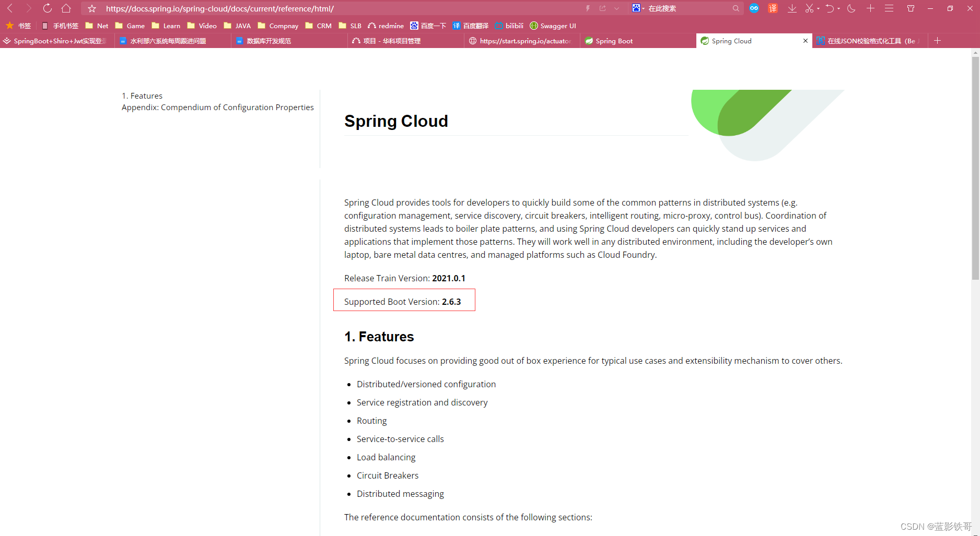Open the blue infinity extension icon
980x536 pixels.
pos(754,8)
